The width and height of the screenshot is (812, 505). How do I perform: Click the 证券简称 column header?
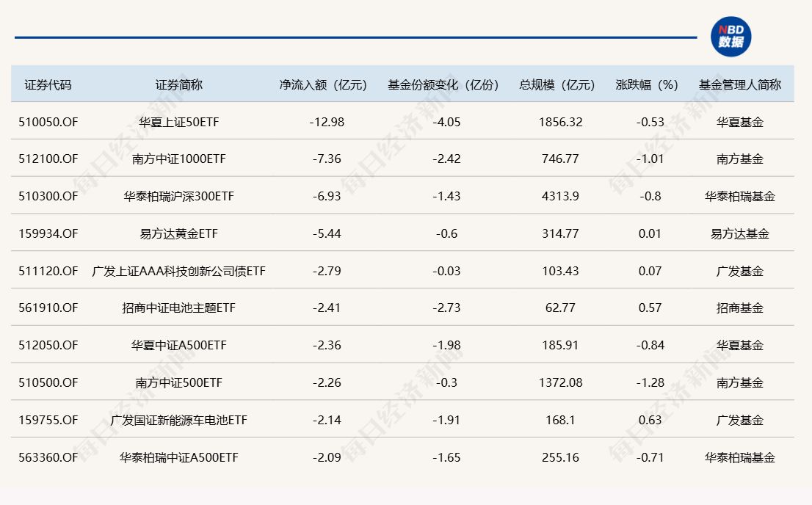[178, 84]
